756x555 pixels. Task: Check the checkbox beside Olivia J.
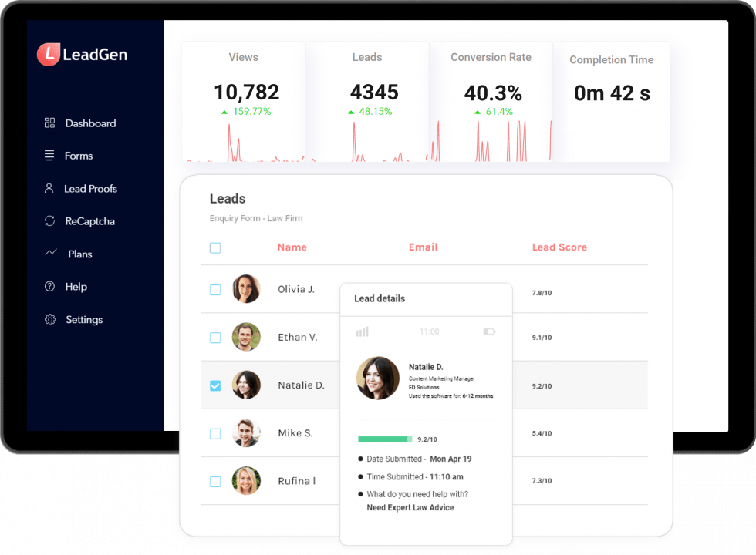click(x=215, y=289)
